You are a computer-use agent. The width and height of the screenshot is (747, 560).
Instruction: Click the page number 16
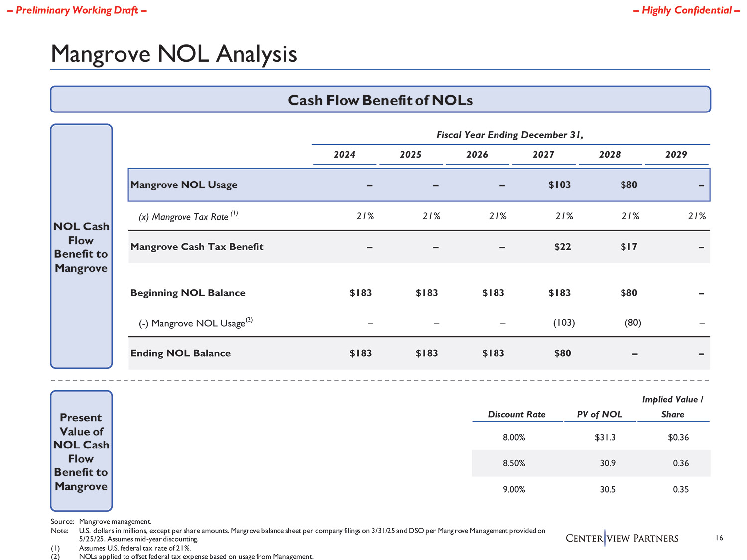point(719,538)
